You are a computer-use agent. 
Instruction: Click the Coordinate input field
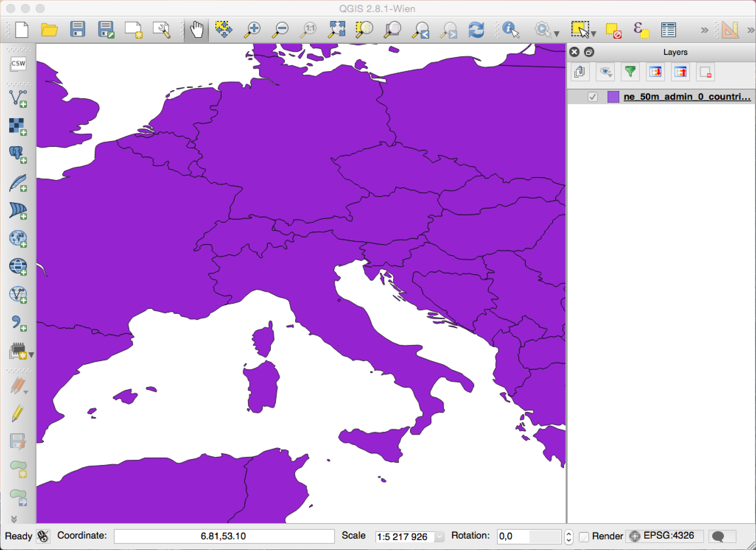point(224,536)
